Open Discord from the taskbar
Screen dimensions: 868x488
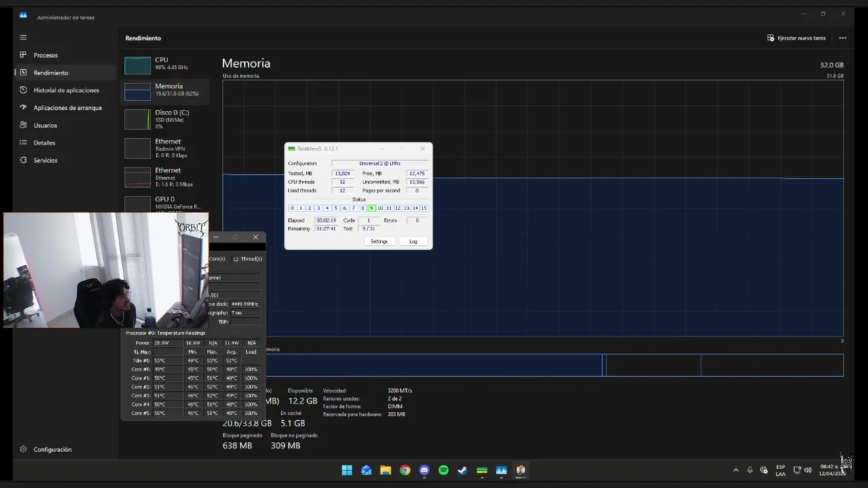pyautogui.click(x=425, y=470)
